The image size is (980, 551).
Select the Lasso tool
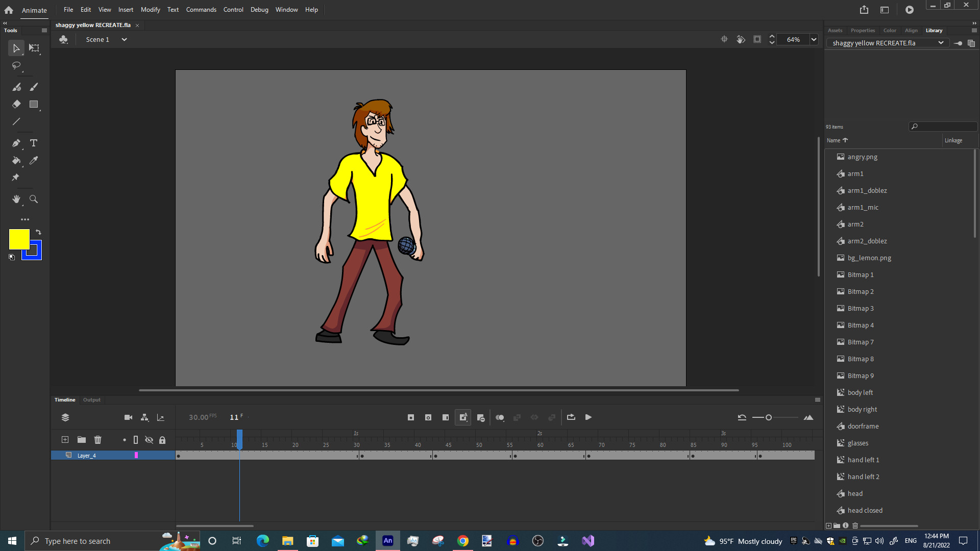[16, 65]
